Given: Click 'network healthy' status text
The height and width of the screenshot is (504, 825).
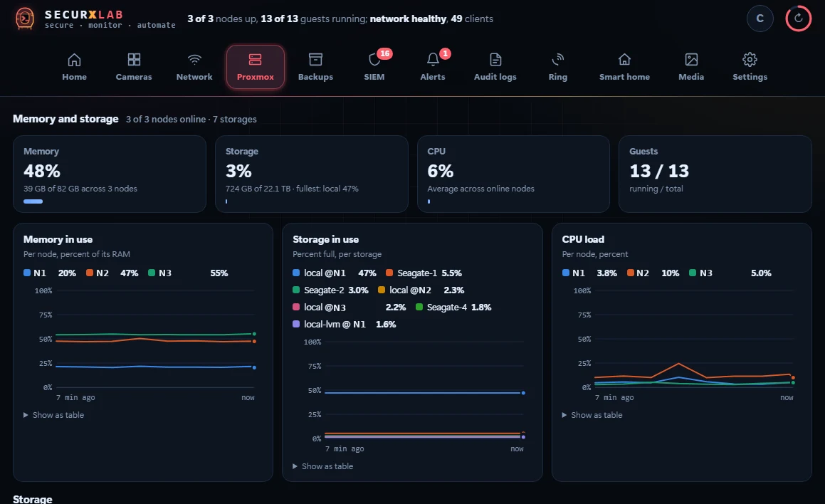Looking at the screenshot, I should (x=408, y=19).
